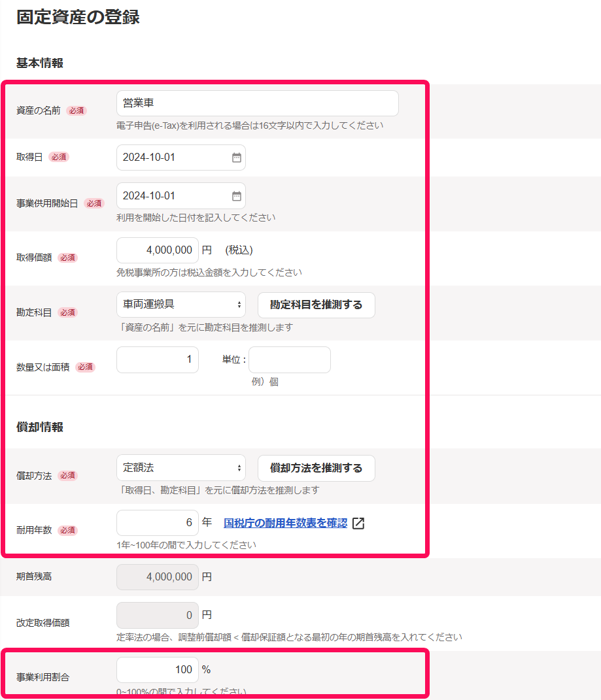Image resolution: width=601 pixels, height=700 pixels.
Task: Click the 資産の名前 field containing 営業車
Action: tap(258, 103)
